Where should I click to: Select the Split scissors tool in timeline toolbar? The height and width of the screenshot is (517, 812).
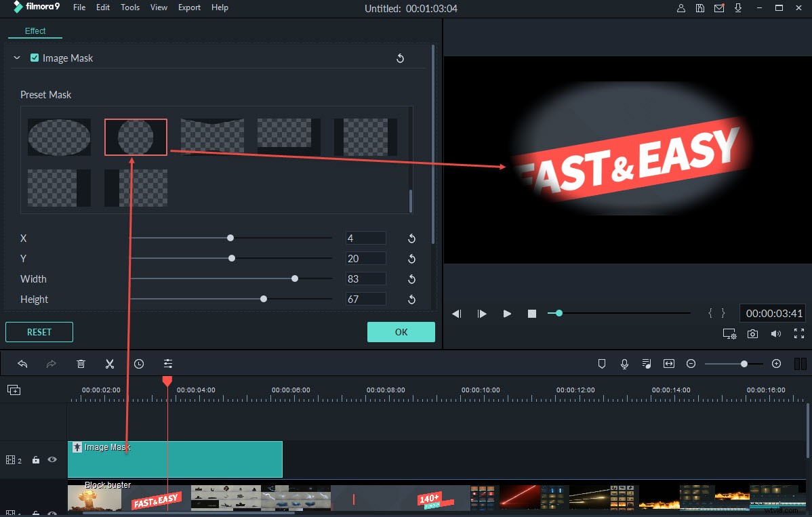pyautogui.click(x=110, y=364)
